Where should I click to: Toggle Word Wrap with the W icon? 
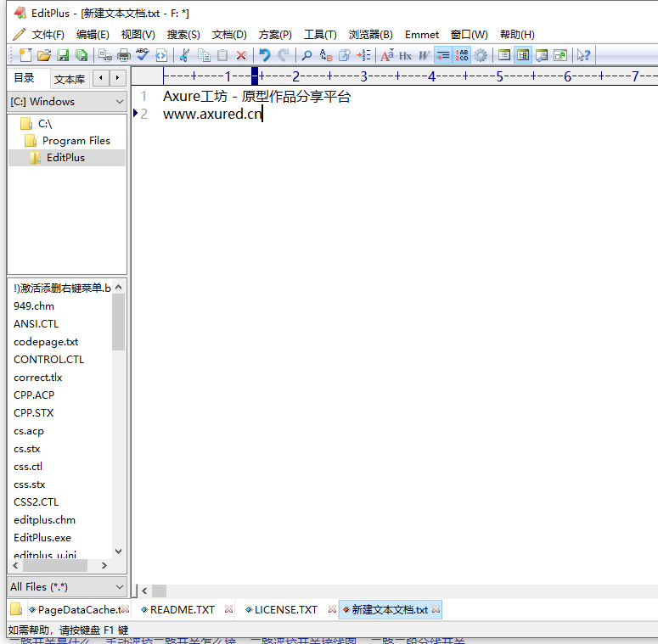click(x=424, y=55)
